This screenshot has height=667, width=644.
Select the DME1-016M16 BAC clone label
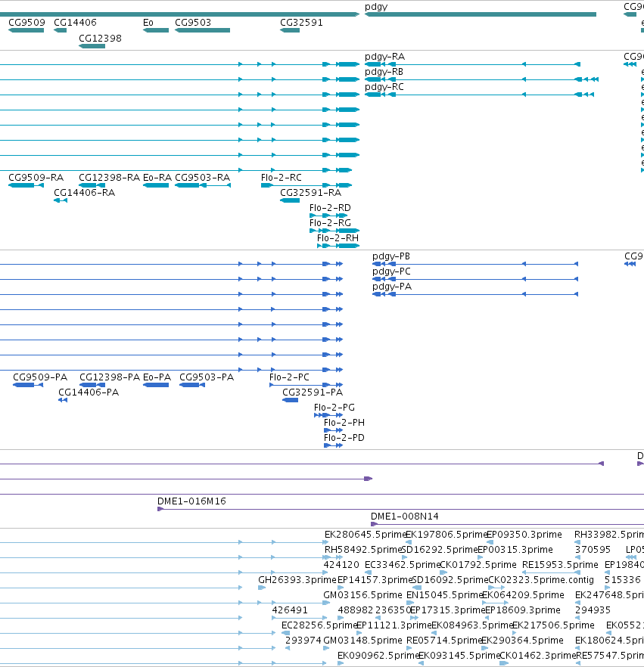191,501
